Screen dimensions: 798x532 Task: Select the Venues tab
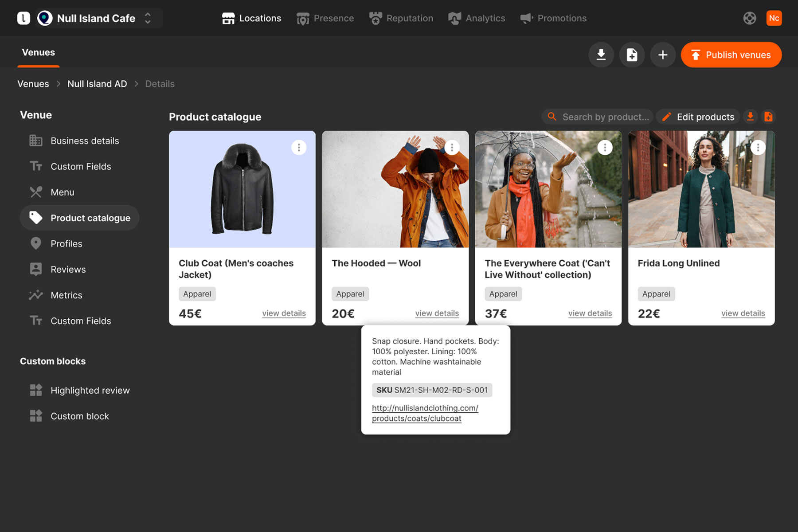point(39,52)
